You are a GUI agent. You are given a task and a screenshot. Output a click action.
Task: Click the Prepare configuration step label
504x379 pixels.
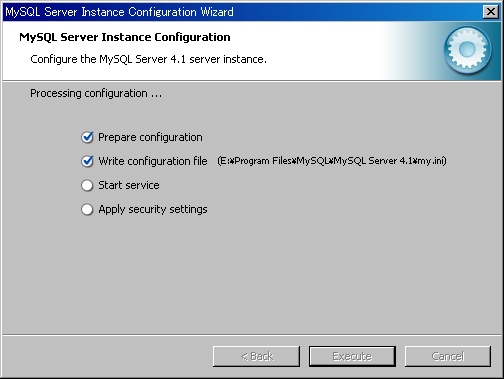(x=150, y=137)
